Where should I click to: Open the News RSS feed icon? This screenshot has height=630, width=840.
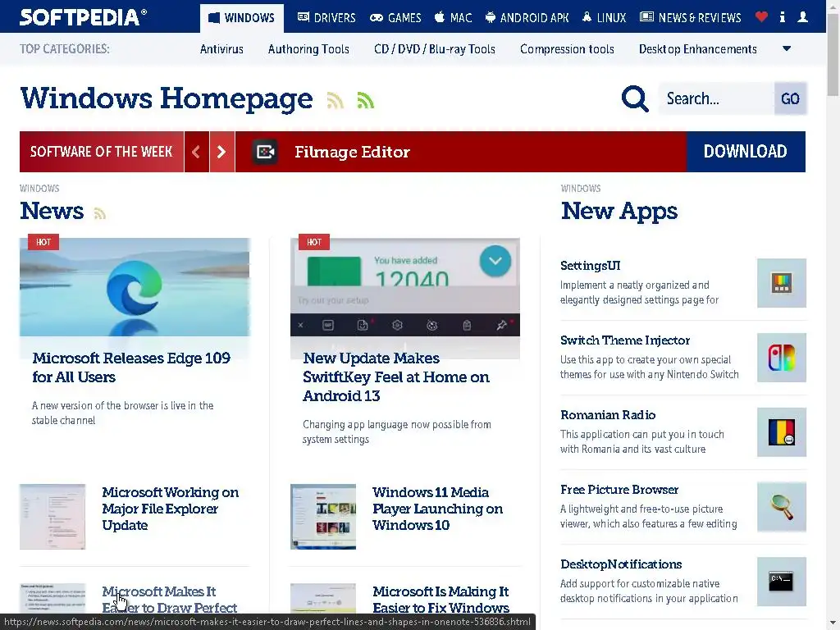99,213
